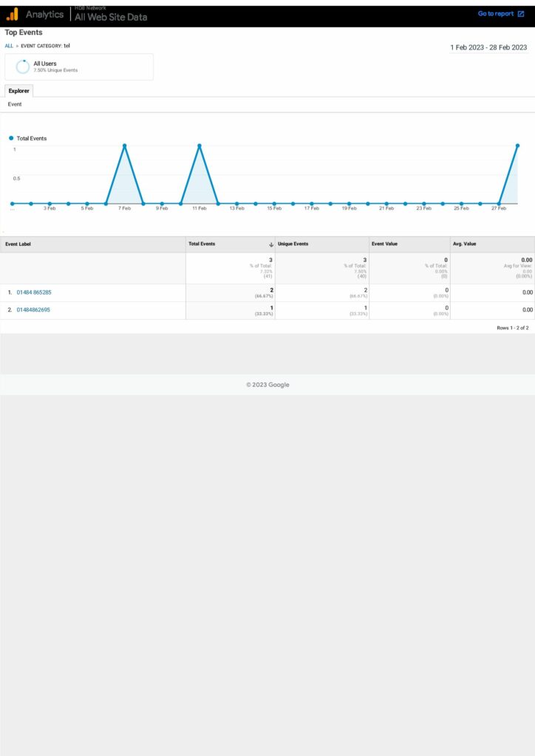Click the All Users segment circle icon

[23, 66]
